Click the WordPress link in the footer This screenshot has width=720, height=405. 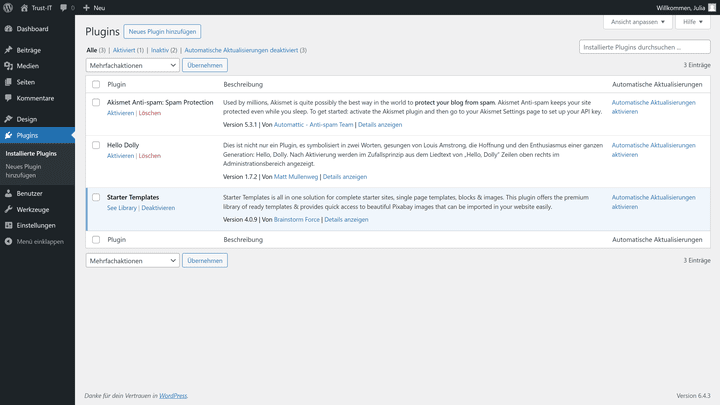(x=173, y=395)
